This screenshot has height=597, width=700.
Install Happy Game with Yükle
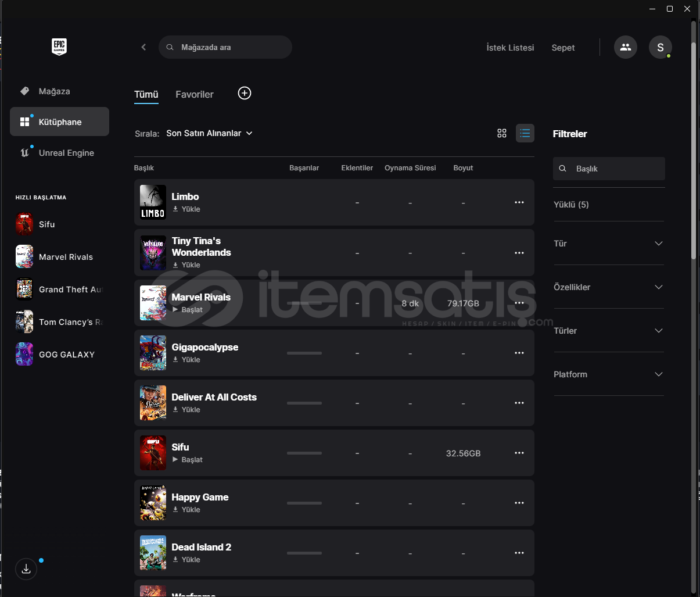click(186, 510)
